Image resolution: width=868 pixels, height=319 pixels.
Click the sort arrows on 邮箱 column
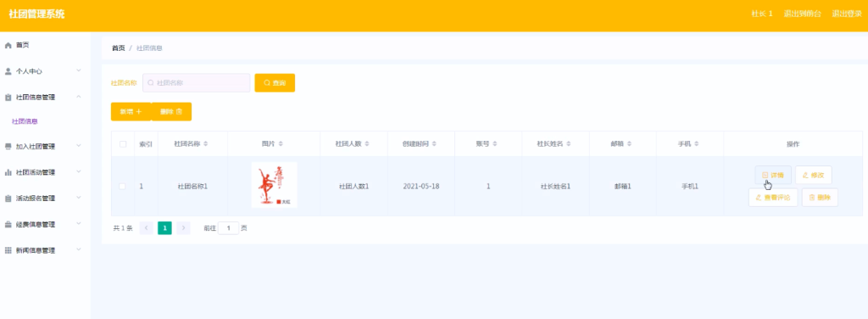click(x=630, y=144)
